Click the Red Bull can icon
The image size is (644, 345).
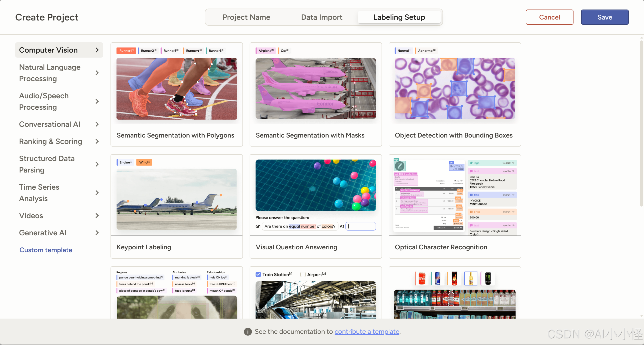(x=438, y=278)
